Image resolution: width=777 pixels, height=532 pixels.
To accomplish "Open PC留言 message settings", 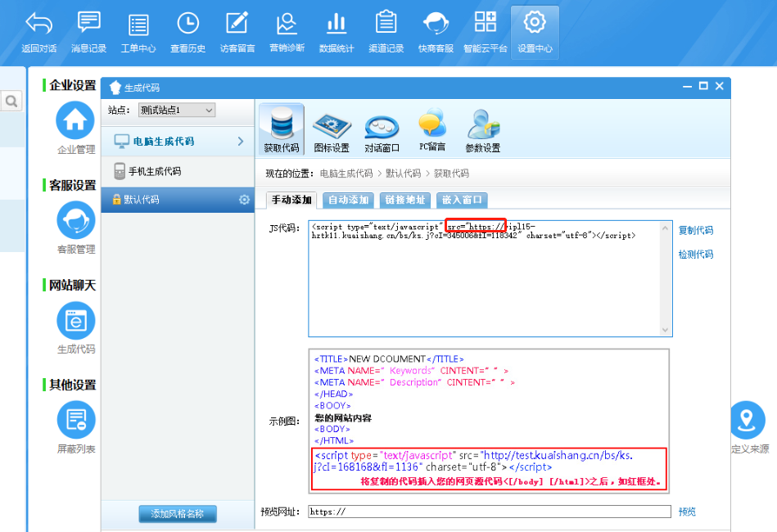I will click(x=432, y=130).
